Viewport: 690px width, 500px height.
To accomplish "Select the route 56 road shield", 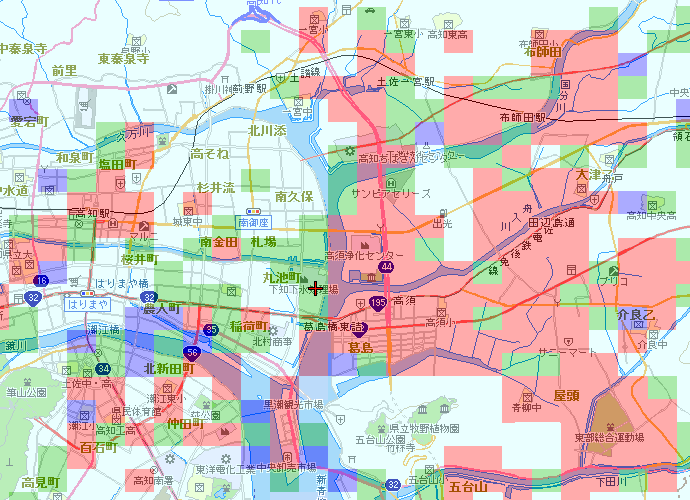I will click(x=190, y=352).
